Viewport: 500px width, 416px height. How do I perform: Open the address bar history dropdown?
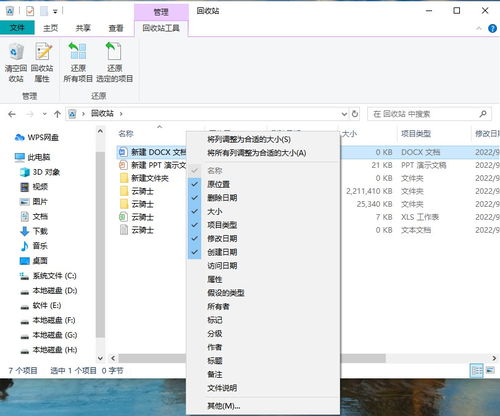(x=344, y=114)
